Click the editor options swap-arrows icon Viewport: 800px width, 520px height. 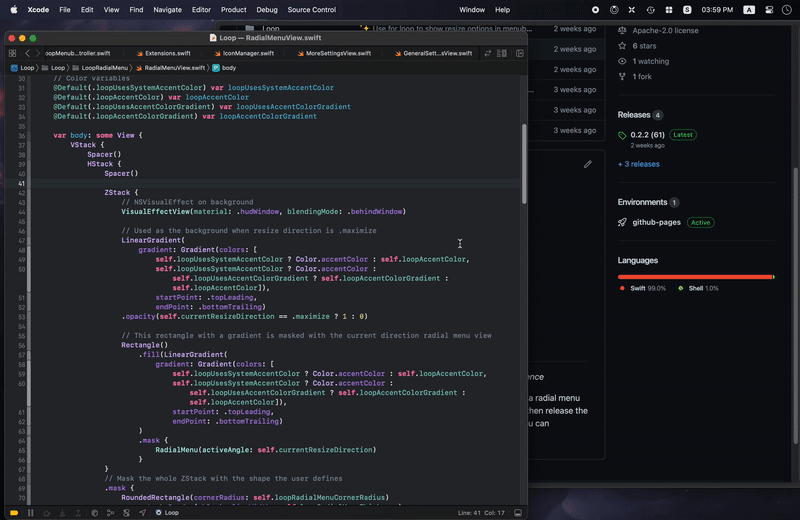tap(488, 53)
